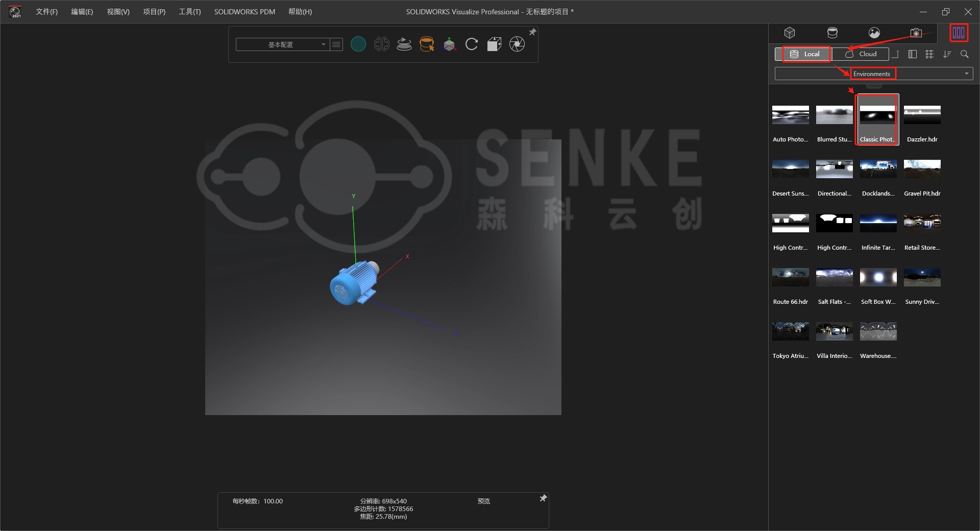Restore down the application window
Viewport: 980px width, 531px height.
coord(945,12)
